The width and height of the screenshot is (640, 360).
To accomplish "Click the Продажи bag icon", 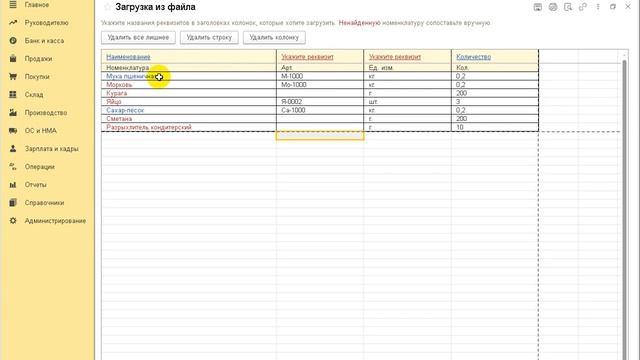I will point(13,58).
